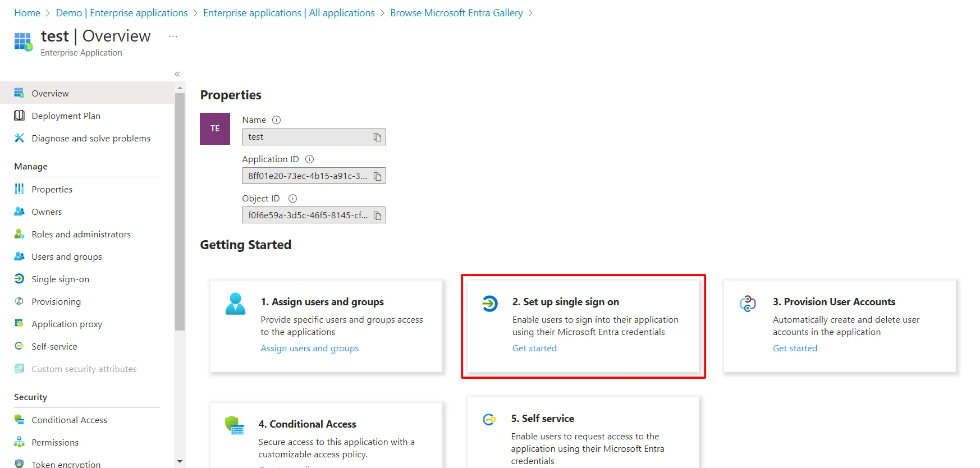Go to Browse Microsoft Entra Gallery breadcrumb

(456, 13)
